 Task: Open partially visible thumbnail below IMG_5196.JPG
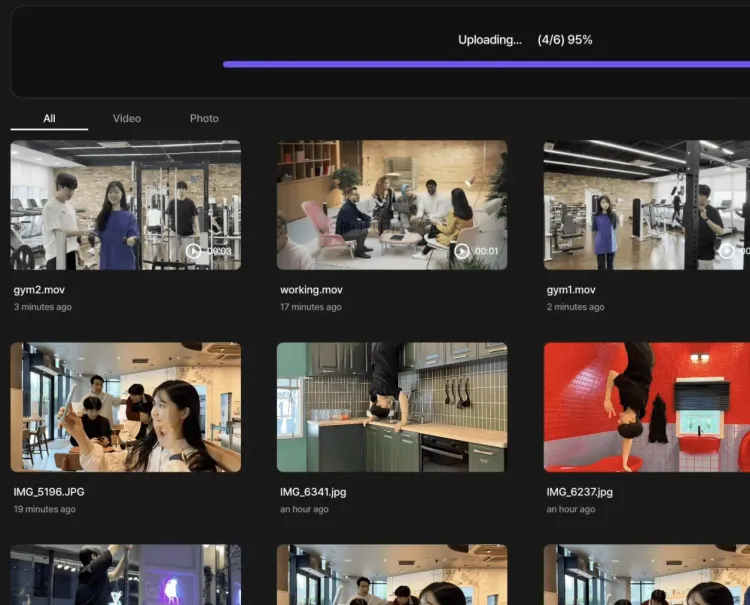[125, 575]
